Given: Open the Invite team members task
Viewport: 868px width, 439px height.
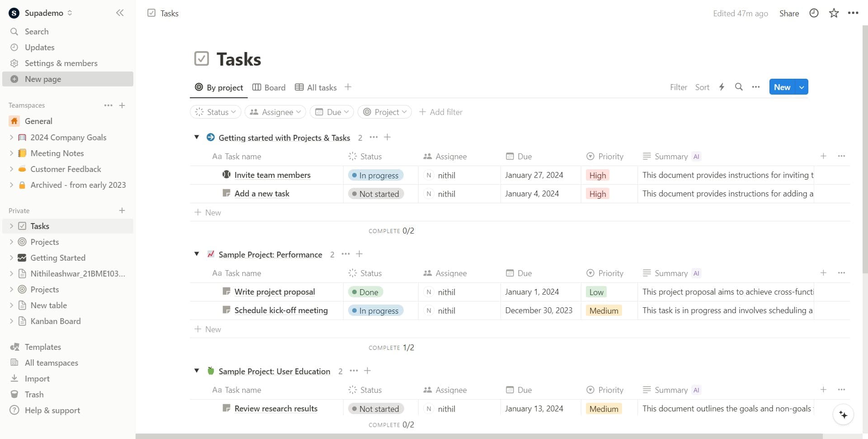Looking at the screenshot, I should 272,175.
